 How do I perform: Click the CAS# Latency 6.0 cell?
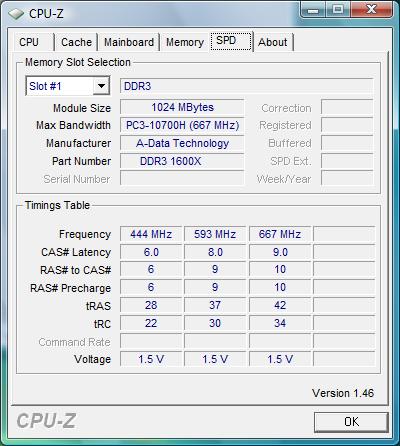tap(151, 252)
